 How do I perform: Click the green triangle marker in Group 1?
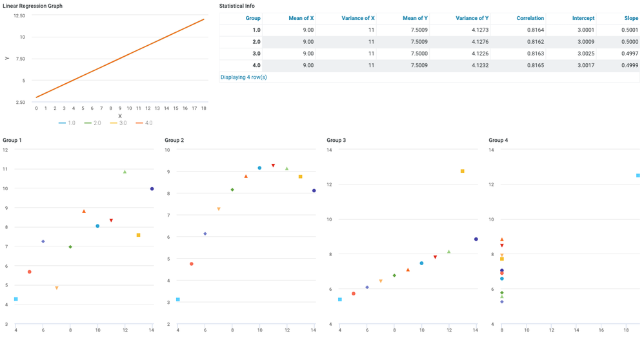coord(125,172)
